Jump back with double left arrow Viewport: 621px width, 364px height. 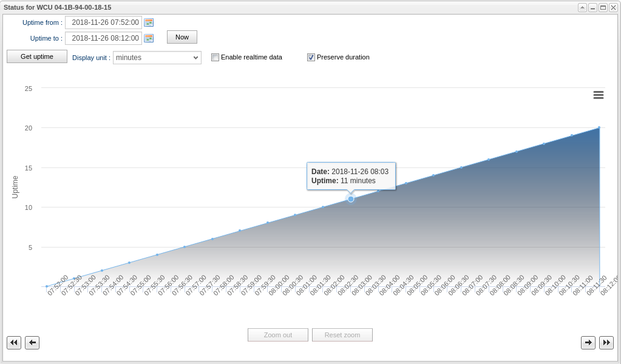click(14, 343)
